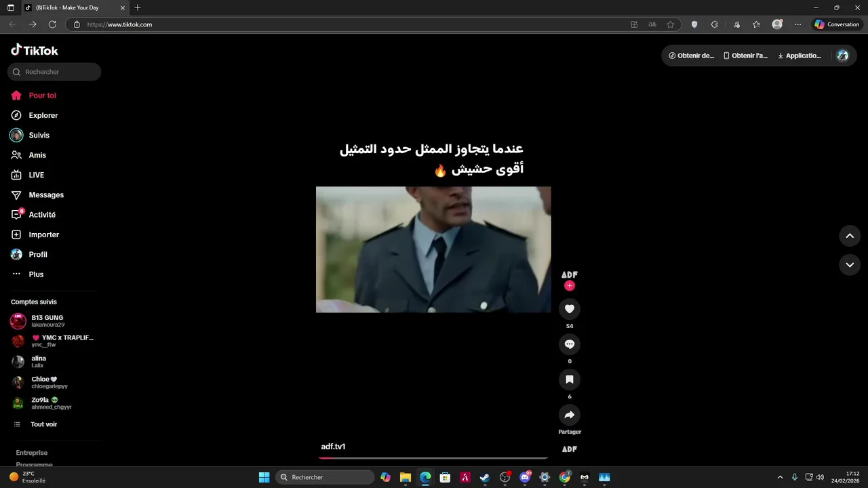Click the video progress bar
Screen dimensions: 868x488
pyautogui.click(x=433, y=458)
